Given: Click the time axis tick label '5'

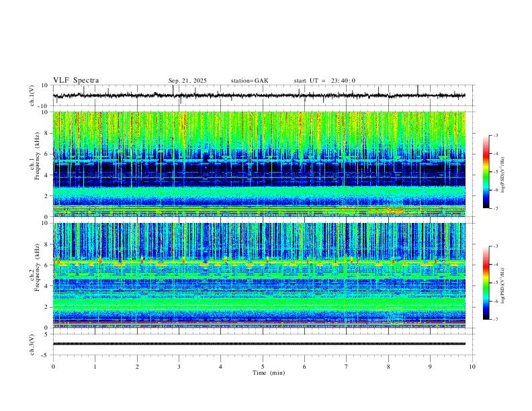Looking at the screenshot, I should point(263,367).
